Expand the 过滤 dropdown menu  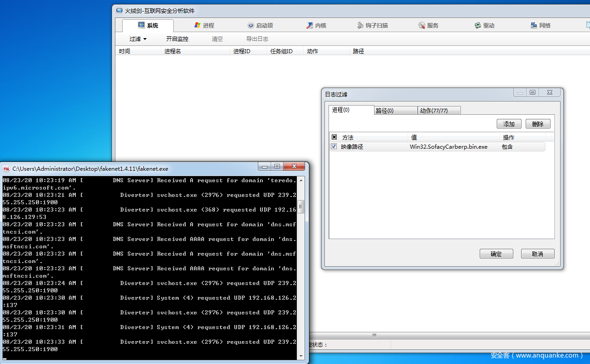[138, 39]
